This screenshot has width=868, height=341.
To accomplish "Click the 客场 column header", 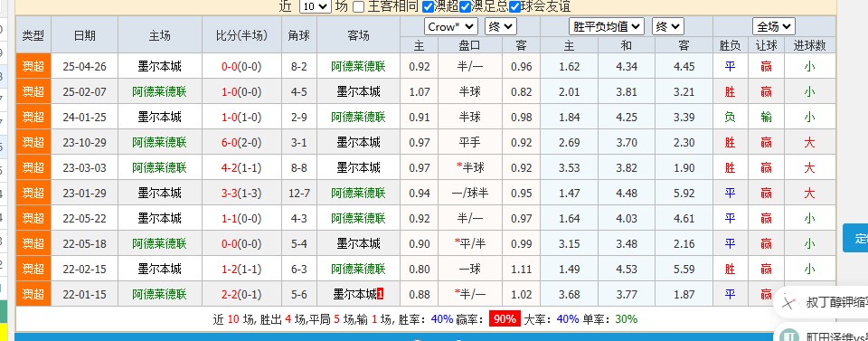I will [358, 35].
